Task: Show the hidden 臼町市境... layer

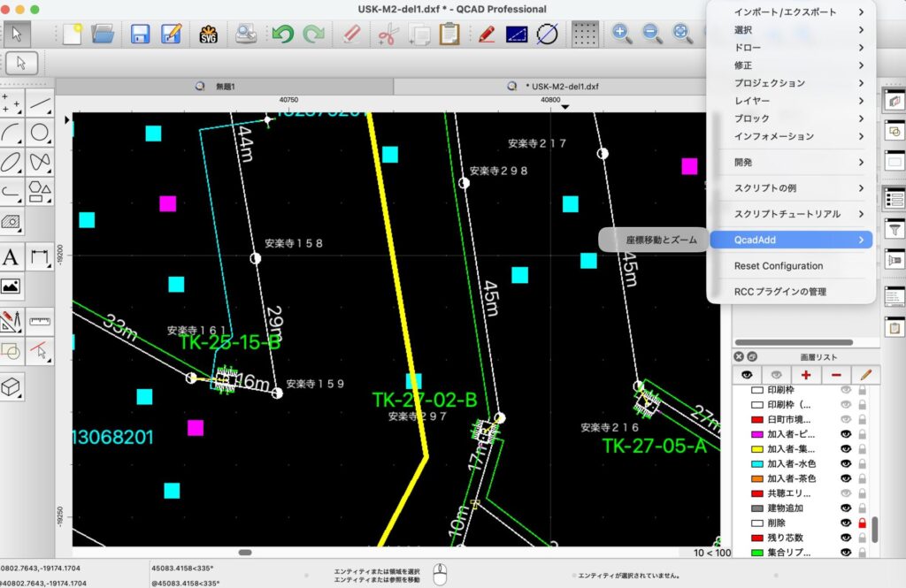Action: (846, 419)
